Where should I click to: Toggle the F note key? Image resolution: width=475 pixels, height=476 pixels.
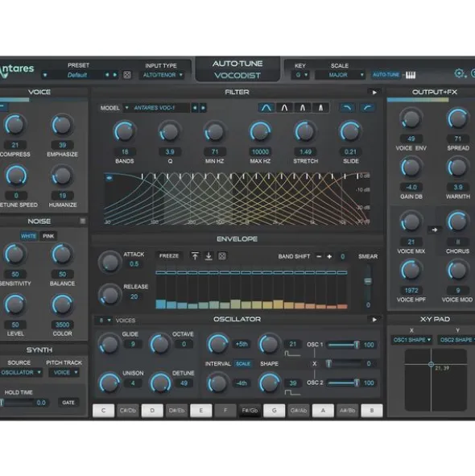(x=225, y=411)
